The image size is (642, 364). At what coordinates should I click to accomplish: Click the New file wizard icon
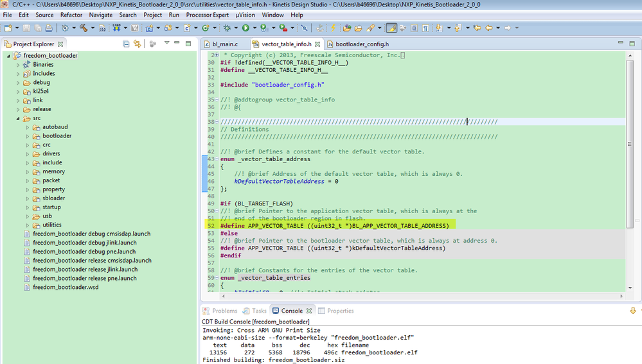[8, 28]
